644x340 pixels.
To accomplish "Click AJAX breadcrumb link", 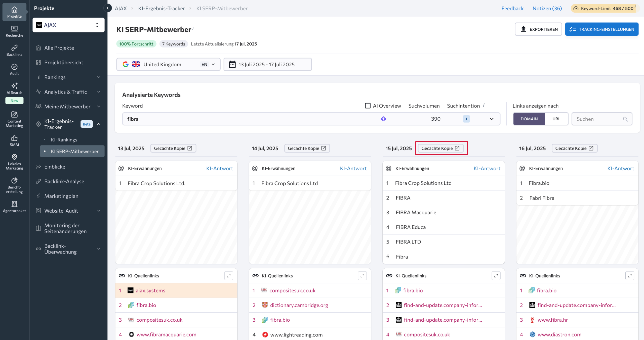I will click(121, 8).
